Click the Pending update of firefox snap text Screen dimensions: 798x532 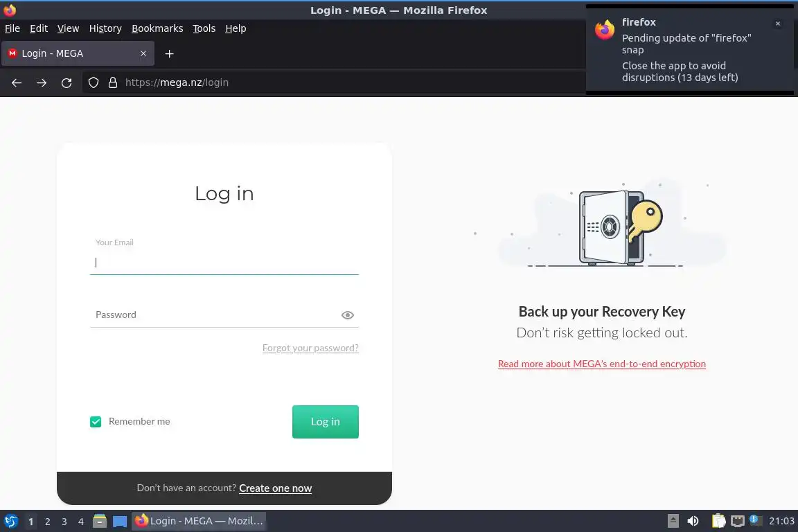686,44
